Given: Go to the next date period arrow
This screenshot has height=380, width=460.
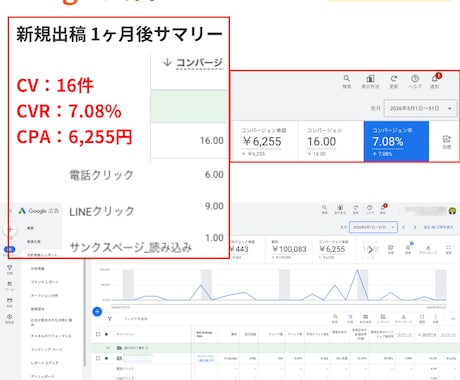Looking at the screenshot, I should (x=415, y=227).
